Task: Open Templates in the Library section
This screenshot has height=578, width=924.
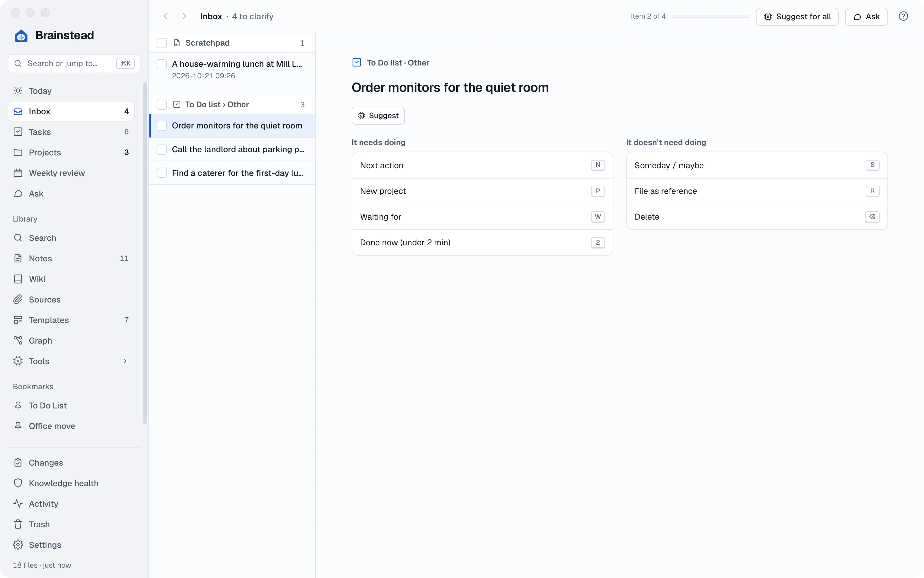Action: point(71,320)
